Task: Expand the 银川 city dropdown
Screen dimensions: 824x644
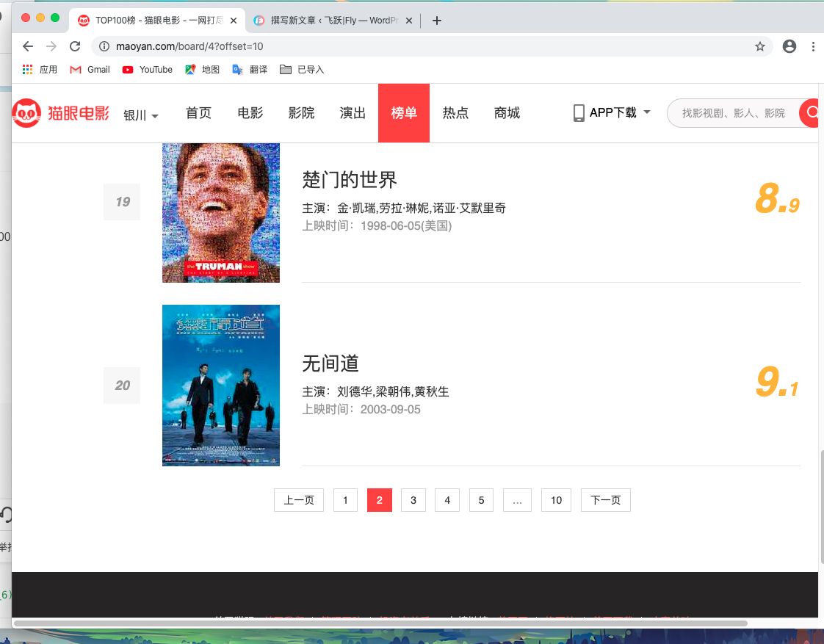Action: click(x=141, y=115)
